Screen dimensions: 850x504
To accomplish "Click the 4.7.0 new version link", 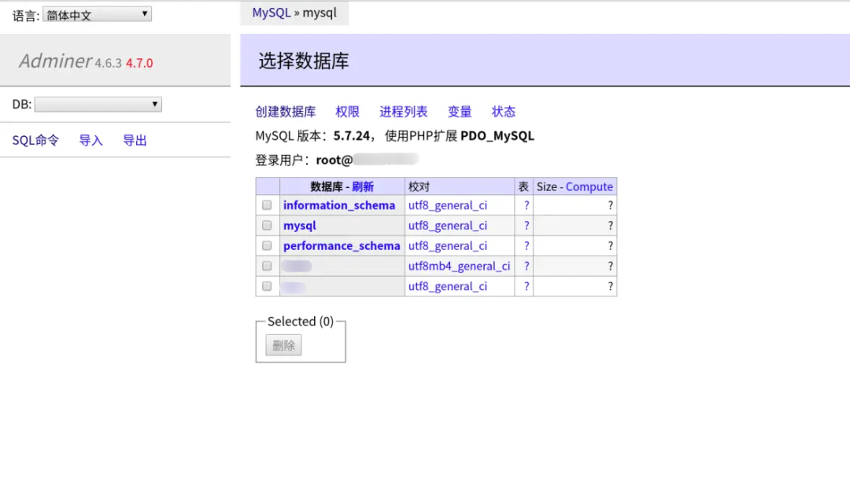I will coord(139,64).
